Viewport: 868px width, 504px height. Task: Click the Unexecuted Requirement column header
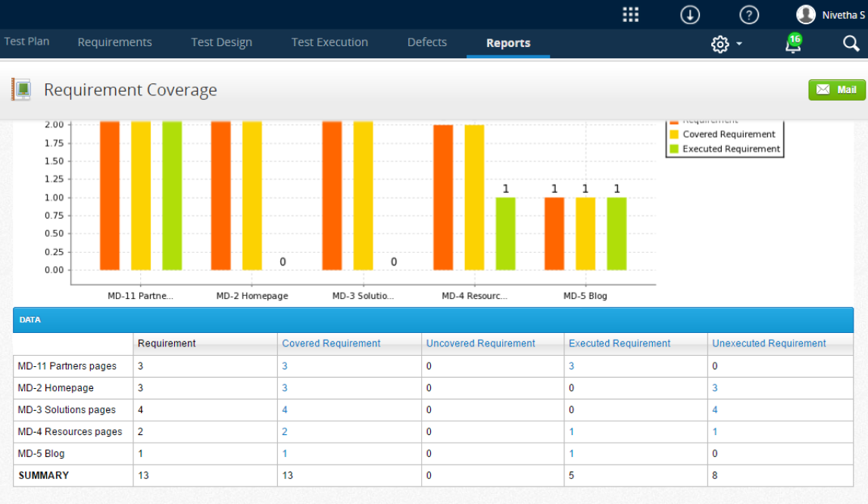coord(769,344)
